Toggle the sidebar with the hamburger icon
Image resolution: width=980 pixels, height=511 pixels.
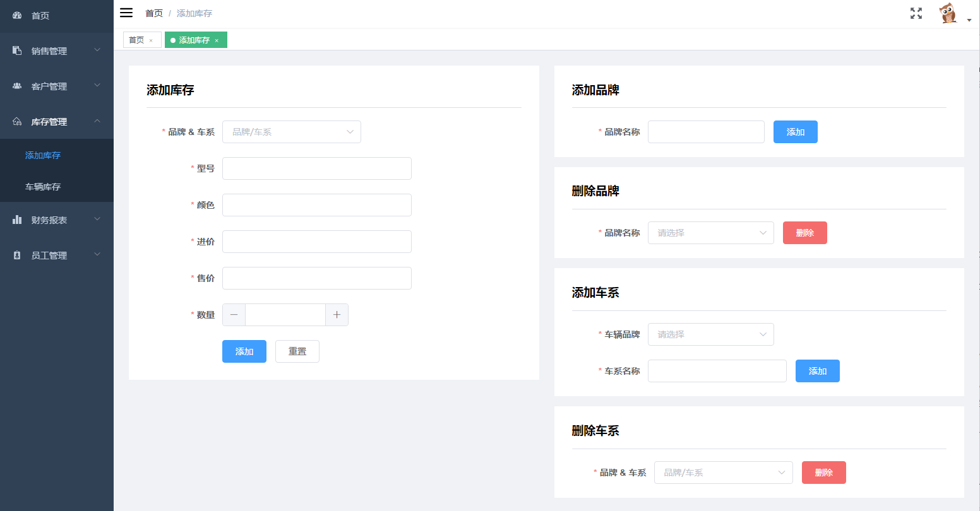pos(126,12)
